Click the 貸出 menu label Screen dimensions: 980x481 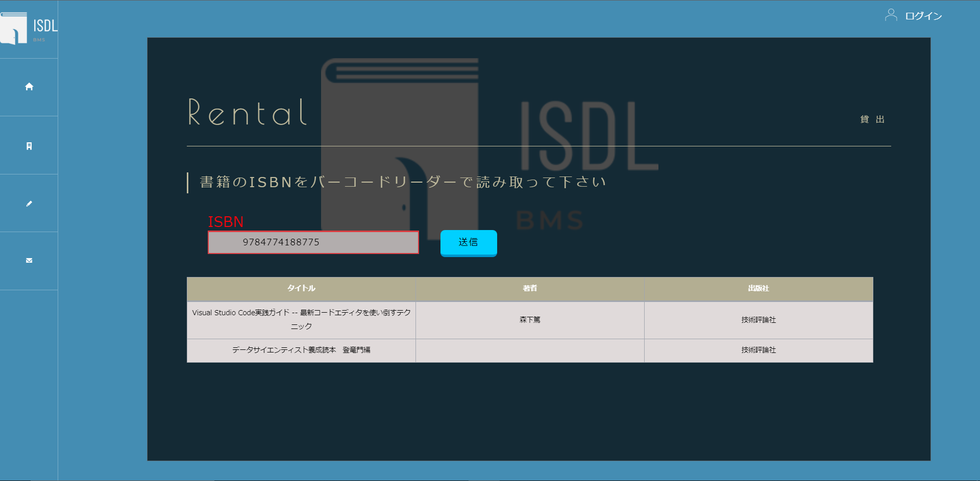pos(872,119)
